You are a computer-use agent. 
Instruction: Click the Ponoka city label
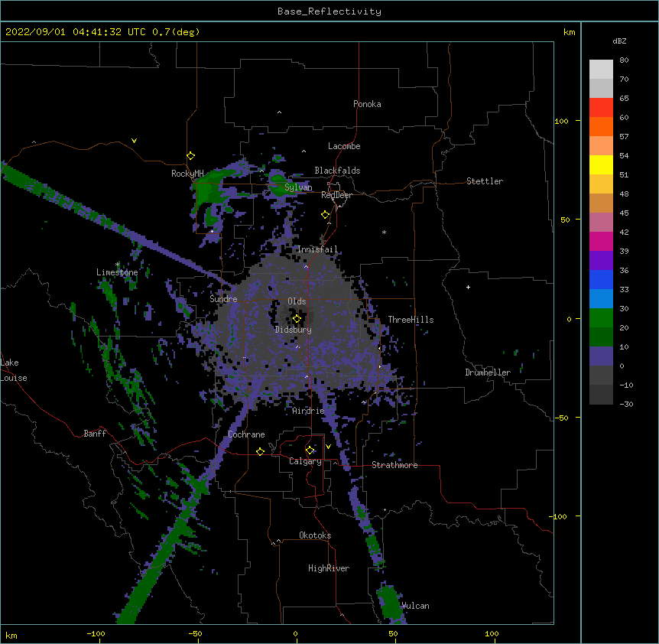click(367, 104)
